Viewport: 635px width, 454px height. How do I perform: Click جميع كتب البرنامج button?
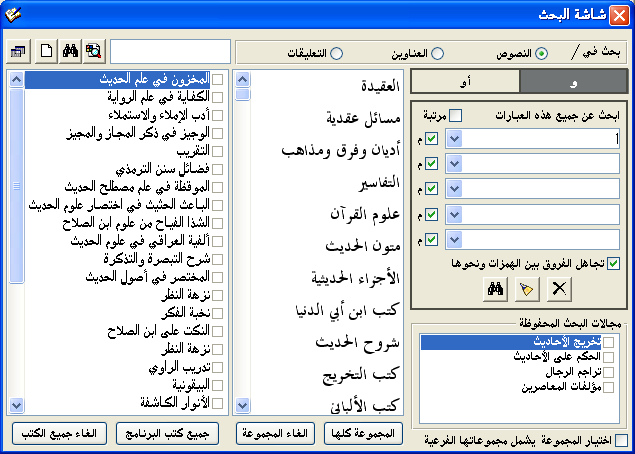pyautogui.click(x=167, y=434)
